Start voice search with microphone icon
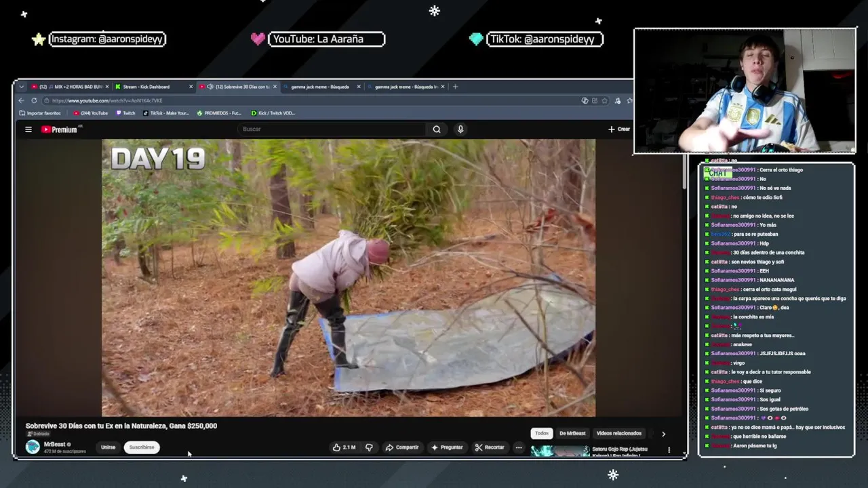868x488 pixels. [x=460, y=129]
